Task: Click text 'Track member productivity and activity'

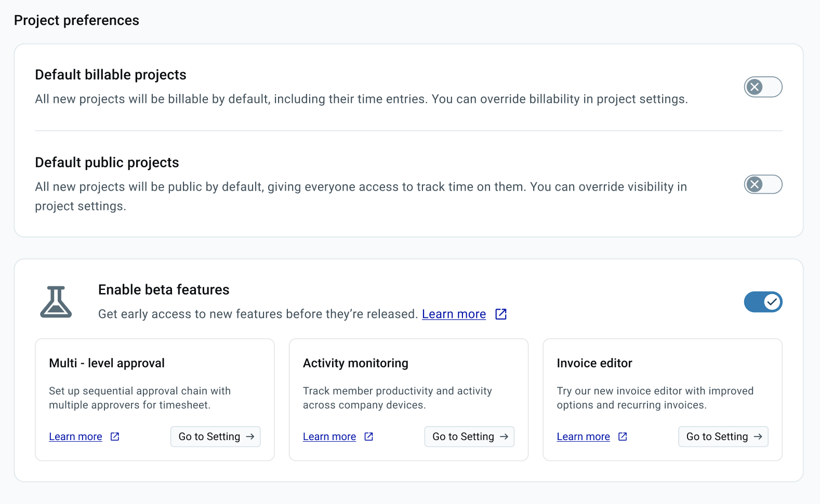Action: pyautogui.click(x=398, y=391)
